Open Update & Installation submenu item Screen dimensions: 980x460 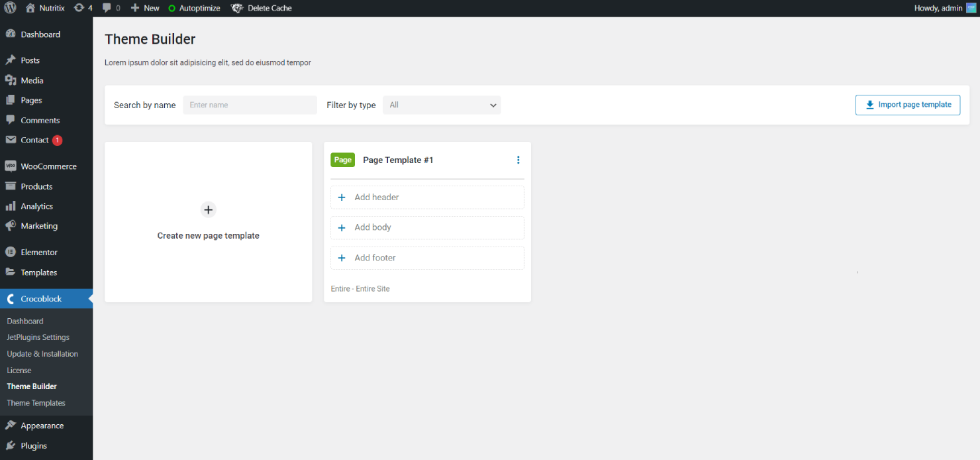[x=42, y=354]
